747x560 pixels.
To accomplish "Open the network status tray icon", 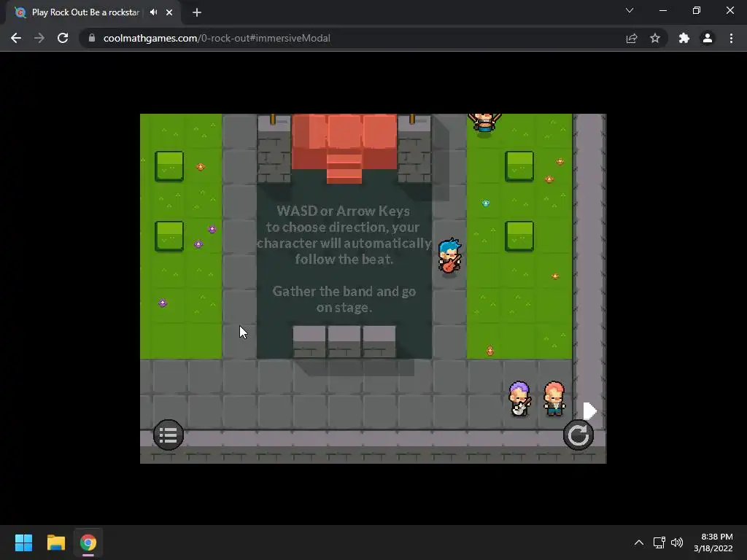I will tap(659, 542).
